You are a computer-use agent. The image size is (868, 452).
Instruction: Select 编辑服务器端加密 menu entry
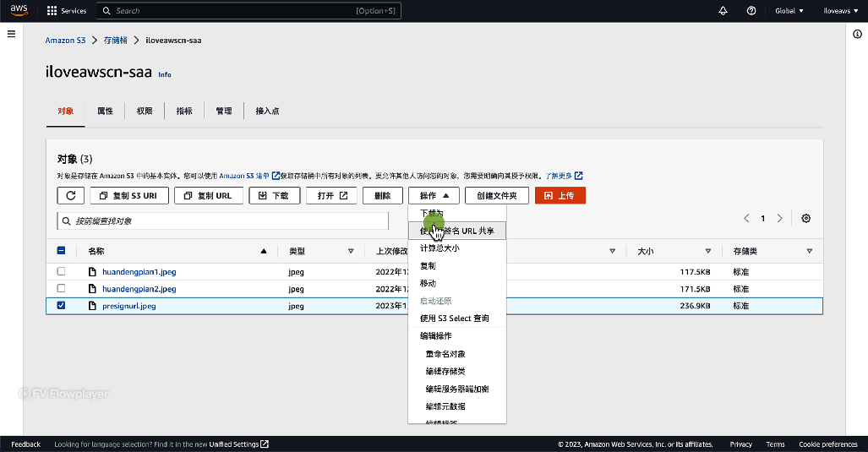(456, 389)
